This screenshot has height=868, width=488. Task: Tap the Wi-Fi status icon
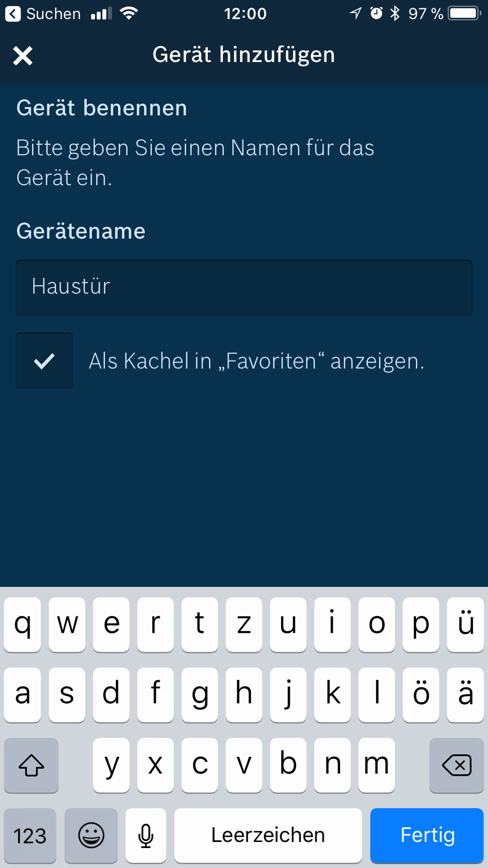click(x=129, y=13)
